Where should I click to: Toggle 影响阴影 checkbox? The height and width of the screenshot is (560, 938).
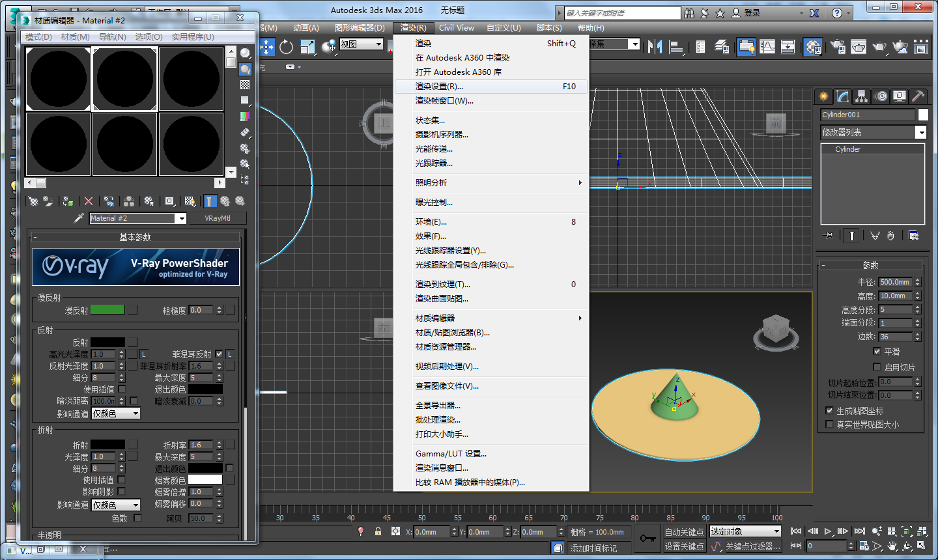pos(122,492)
